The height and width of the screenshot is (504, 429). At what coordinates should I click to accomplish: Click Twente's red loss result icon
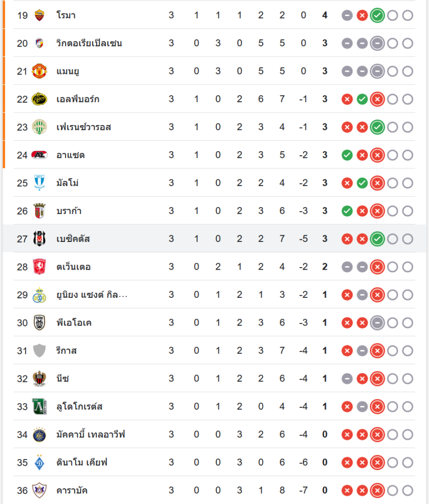click(377, 267)
